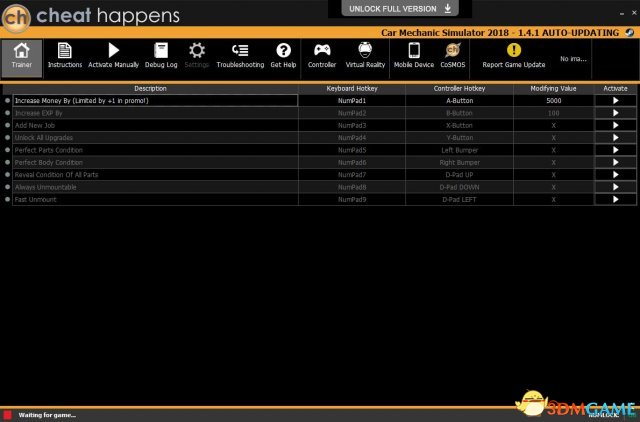
Task: Click the X-Button controller hotkey cell
Action: (459, 125)
